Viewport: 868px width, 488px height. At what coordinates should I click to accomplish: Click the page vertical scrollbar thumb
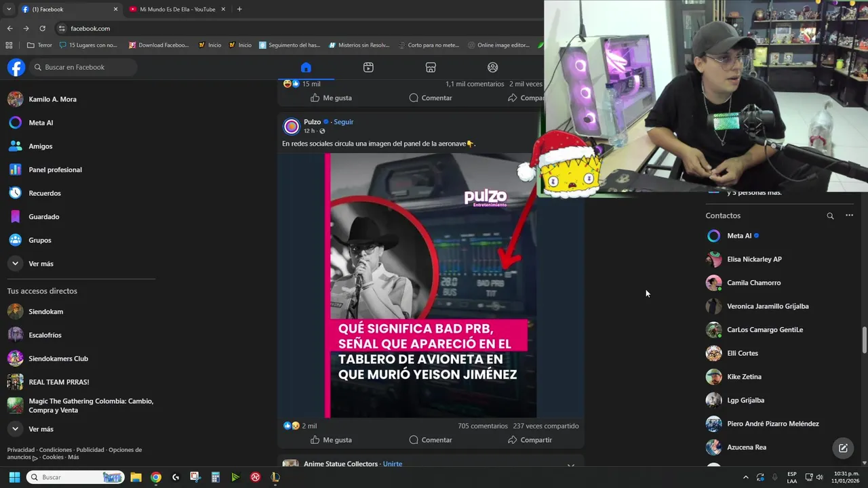tap(864, 340)
